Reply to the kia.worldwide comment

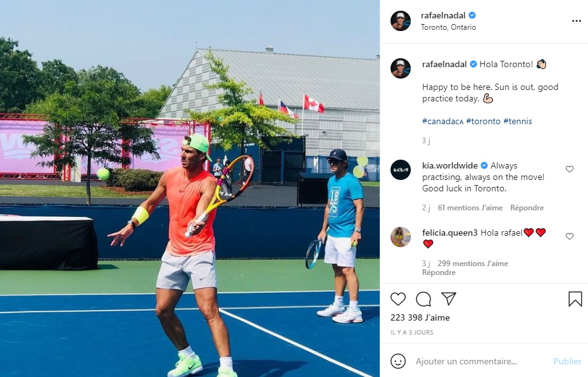[527, 208]
